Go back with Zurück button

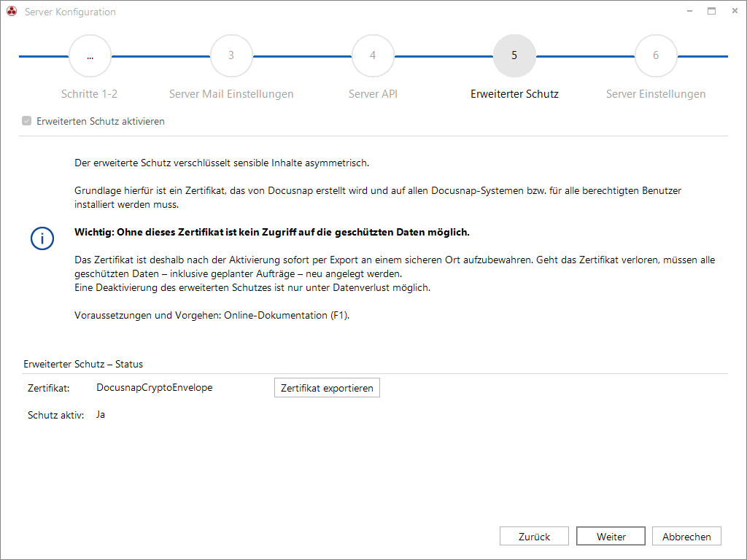534,536
